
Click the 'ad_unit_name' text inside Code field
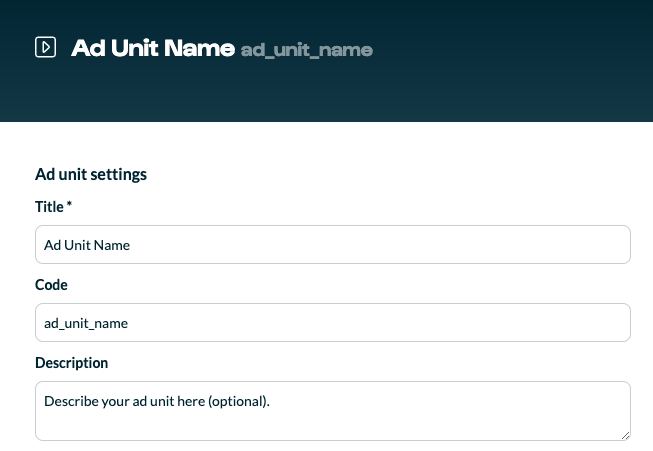[x=86, y=323]
